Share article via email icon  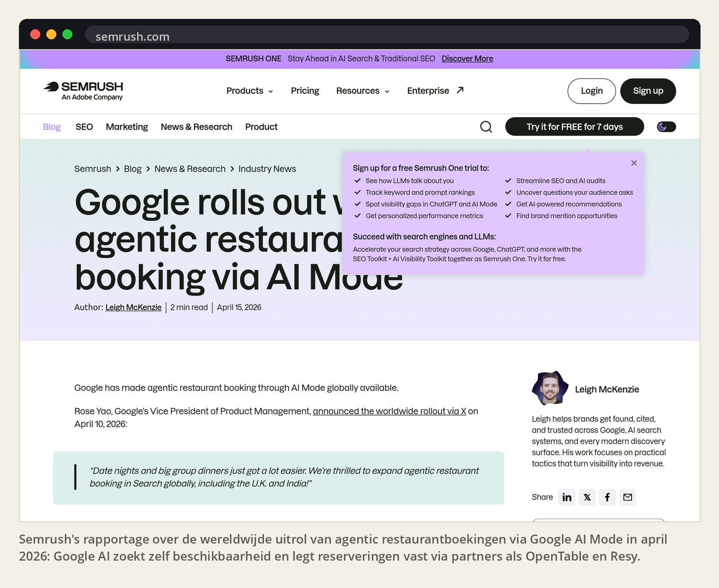[627, 497]
